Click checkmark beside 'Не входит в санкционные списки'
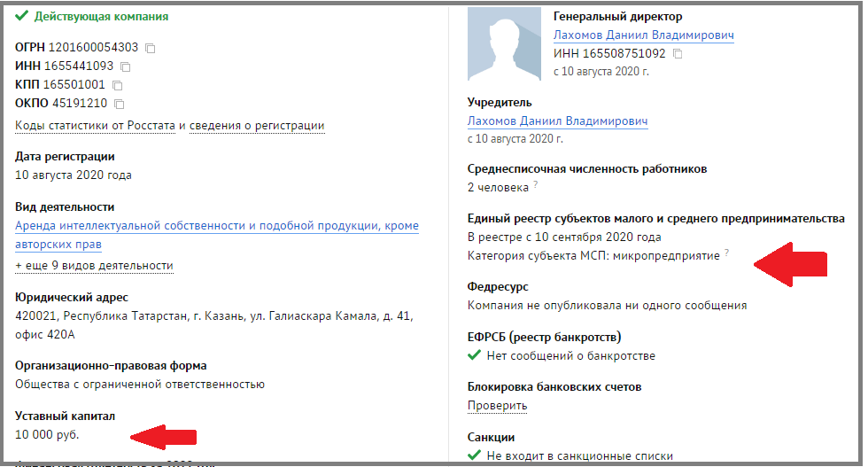Viewport: 868px width, 467px height. coord(474,456)
